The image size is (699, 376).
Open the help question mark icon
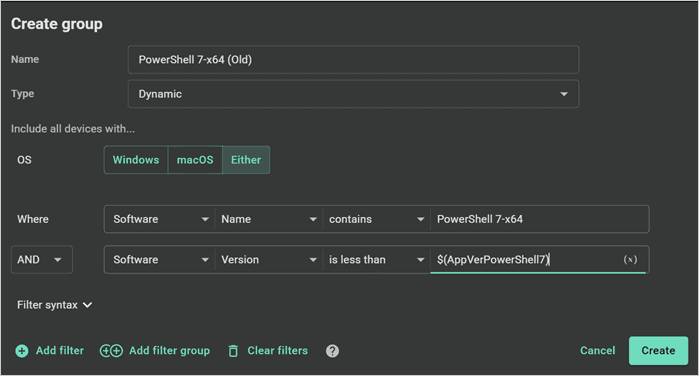coord(332,351)
